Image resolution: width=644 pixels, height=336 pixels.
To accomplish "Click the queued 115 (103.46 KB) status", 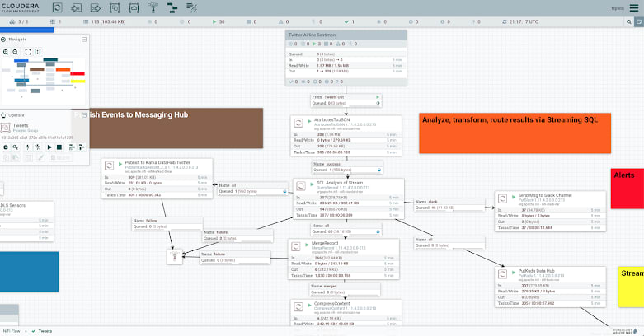I will click(105, 21).
